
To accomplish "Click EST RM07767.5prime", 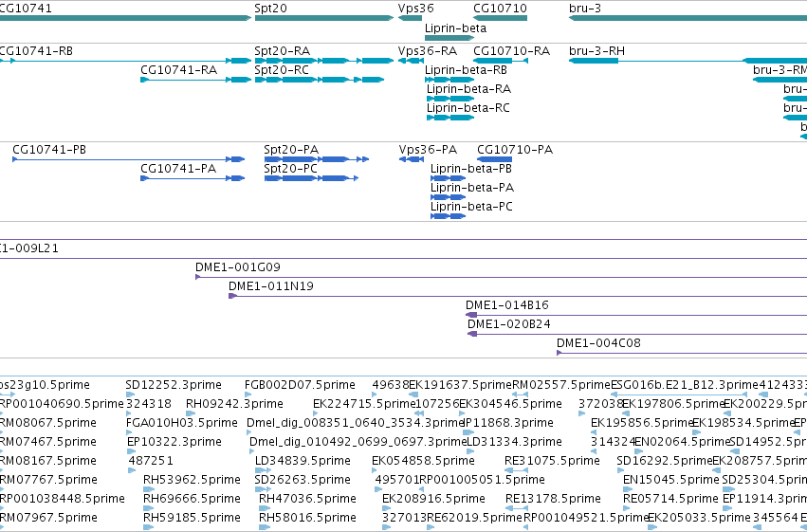I will (49, 480).
